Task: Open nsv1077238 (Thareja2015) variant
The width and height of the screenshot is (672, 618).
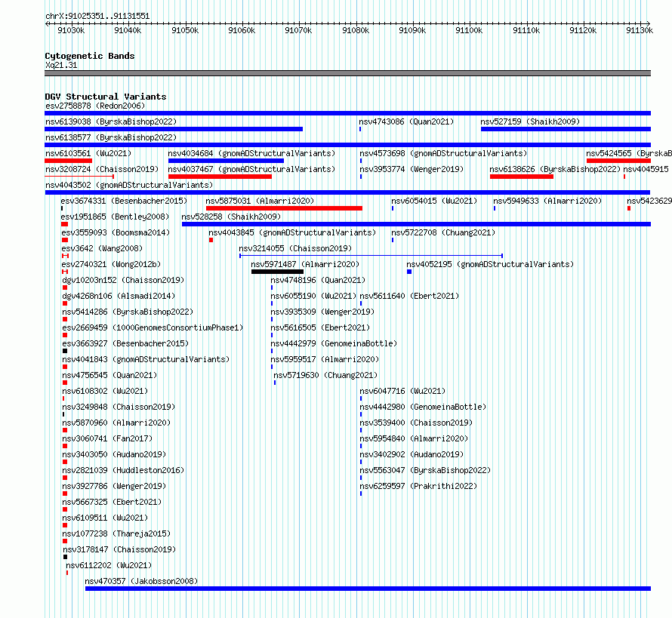Action: pyautogui.click(x=116, y=533)
